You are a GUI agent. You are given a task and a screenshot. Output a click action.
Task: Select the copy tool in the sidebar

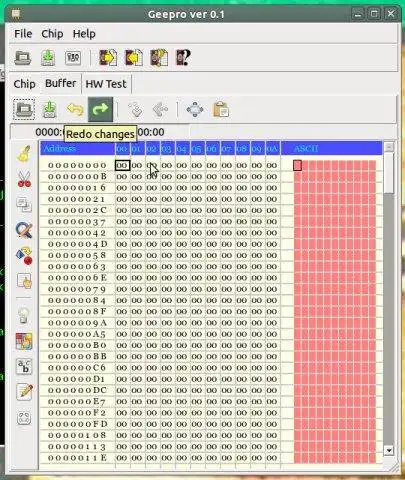[x=24, y=205]
